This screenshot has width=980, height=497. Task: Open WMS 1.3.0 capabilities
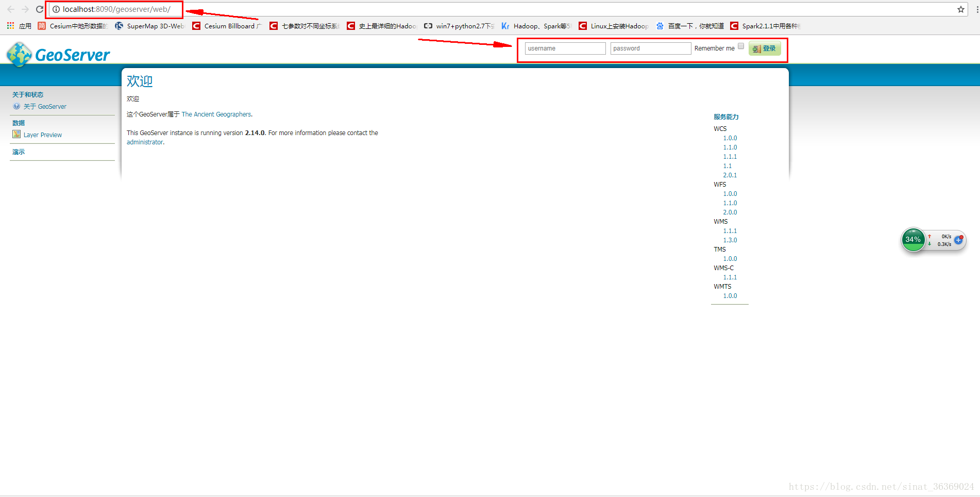[x=730, y=240]
